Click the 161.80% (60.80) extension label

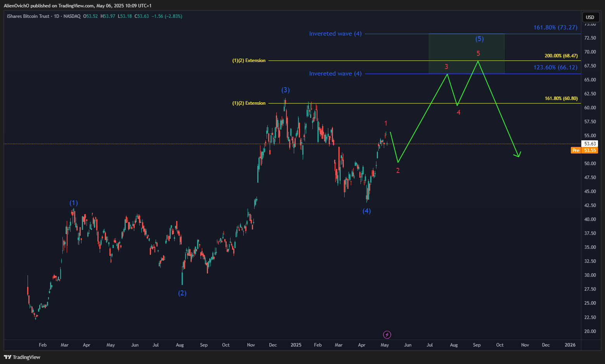pyautogui.click(x=561, y=98)
